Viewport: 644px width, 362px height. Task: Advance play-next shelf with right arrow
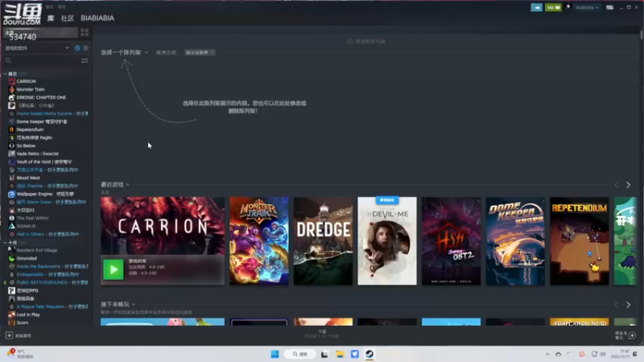coord(628,305)
